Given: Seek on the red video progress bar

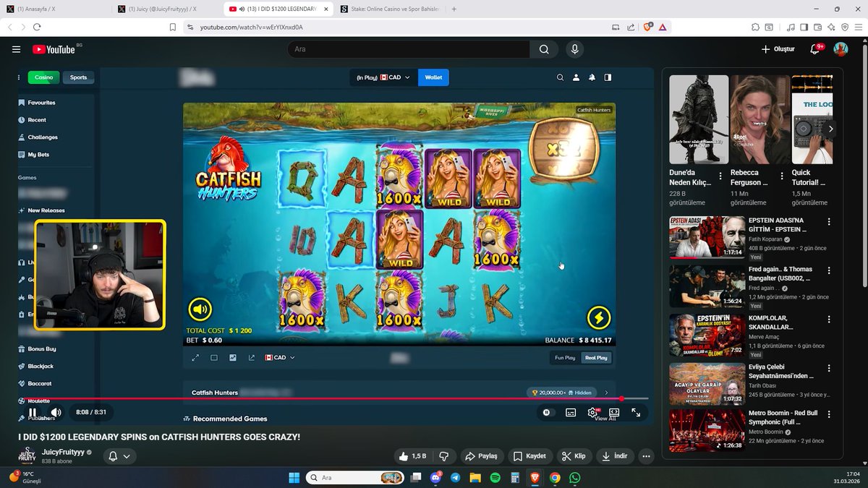Looking at the screenshot, I should [333, 398].
